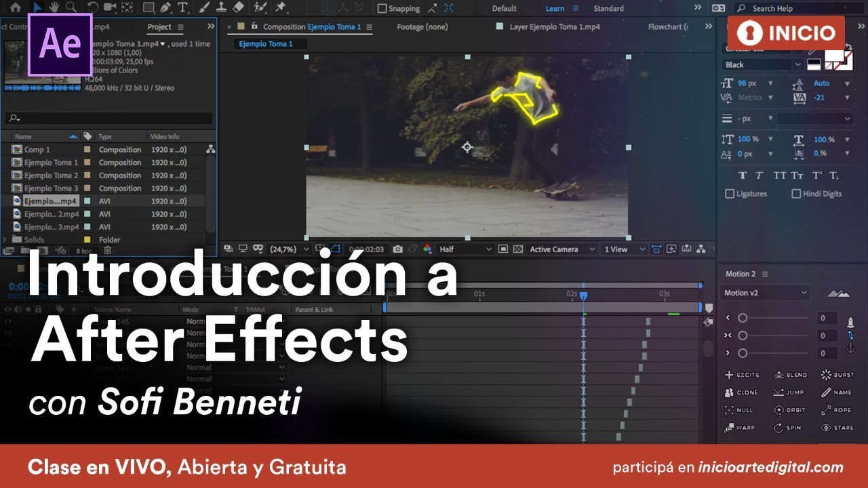Select the Rectangle shape tool
This screenshot has width=868, height=488.
[149, 7]
